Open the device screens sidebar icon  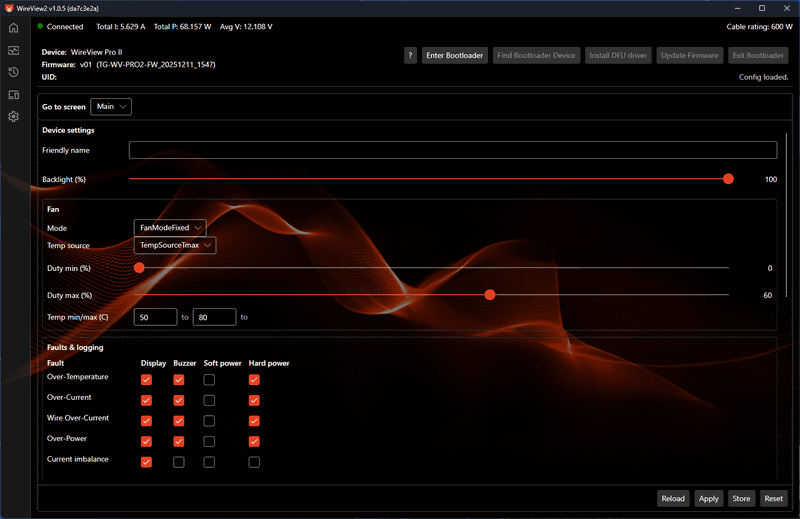click(x=14, y=95)
